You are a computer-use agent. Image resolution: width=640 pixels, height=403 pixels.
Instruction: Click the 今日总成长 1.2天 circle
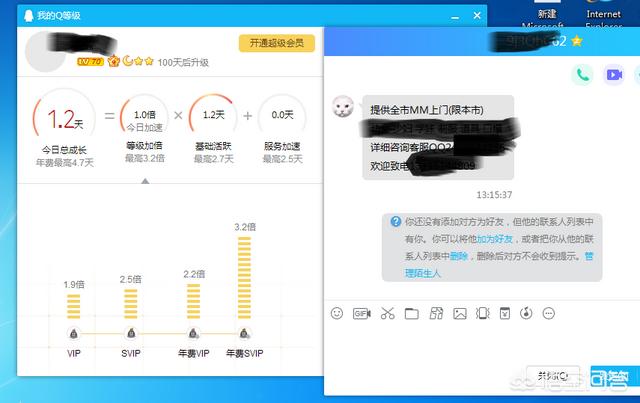coord(64,116)
